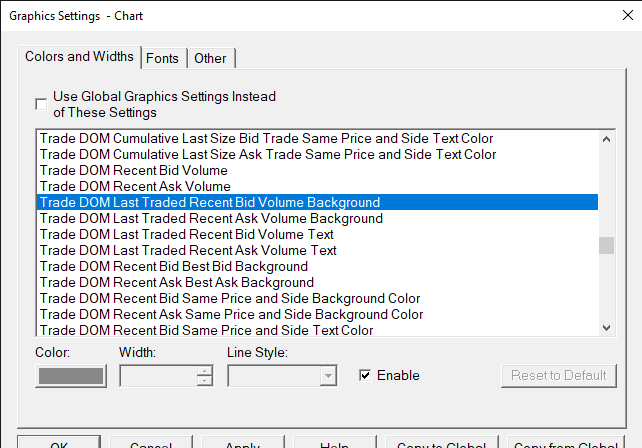Select the Colors and Widths tab

point(80,57)
